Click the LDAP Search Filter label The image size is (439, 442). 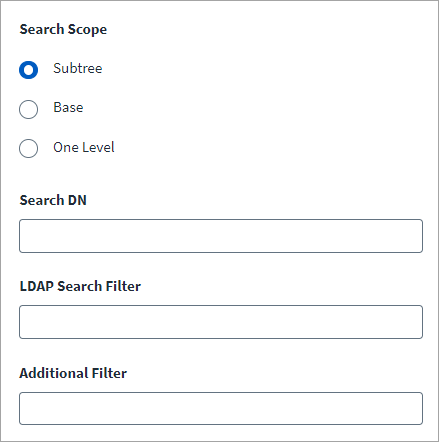[80, 286]
